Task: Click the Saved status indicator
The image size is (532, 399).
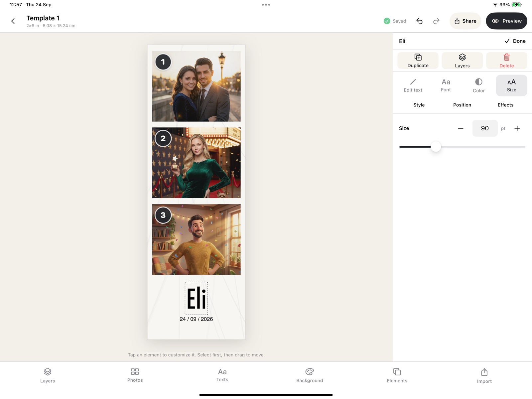Action: [395, 21]
